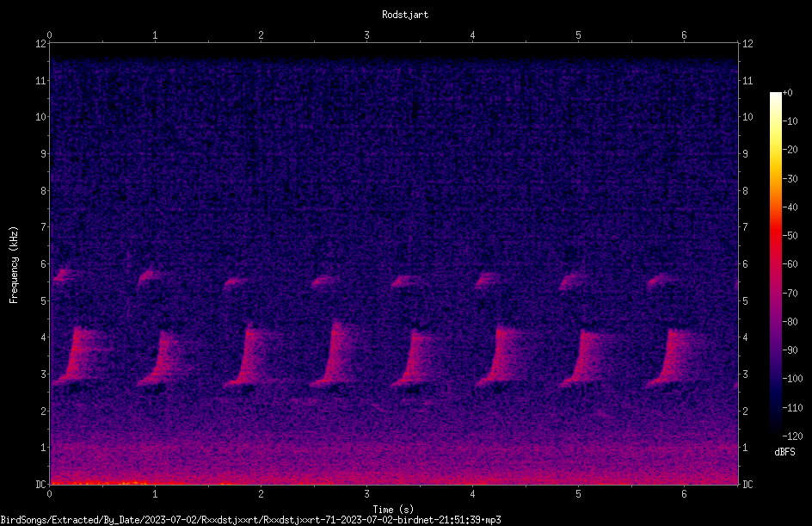Viewport: 812px width, 526px height.
Task: Click the Time (s) axis label
Action: click(x=393, y=510)
